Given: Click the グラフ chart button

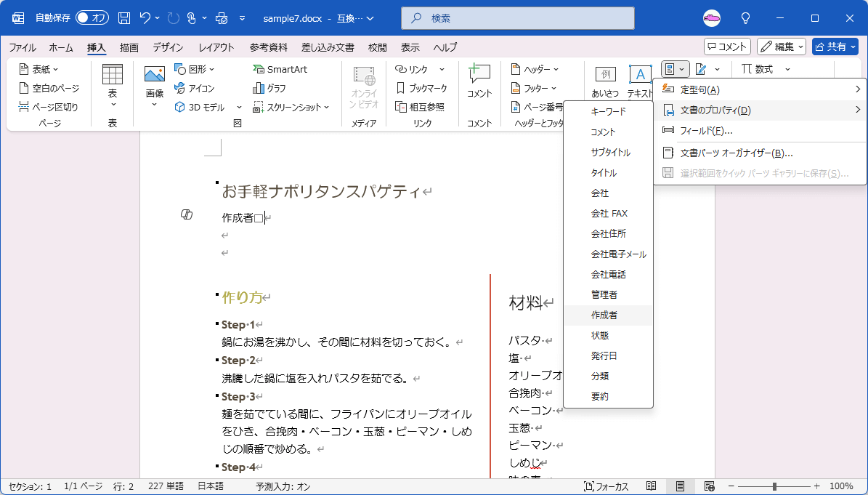Looking at the screenshot, I should click(269, 88).
